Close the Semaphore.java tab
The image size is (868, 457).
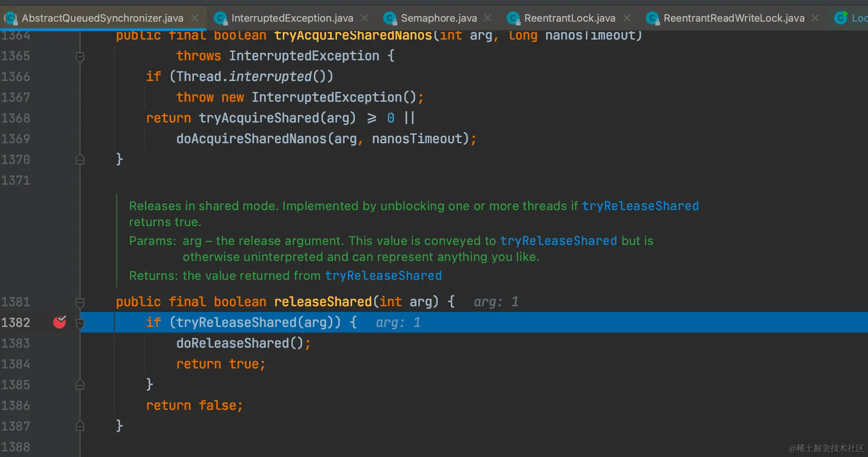coord(488,18)
